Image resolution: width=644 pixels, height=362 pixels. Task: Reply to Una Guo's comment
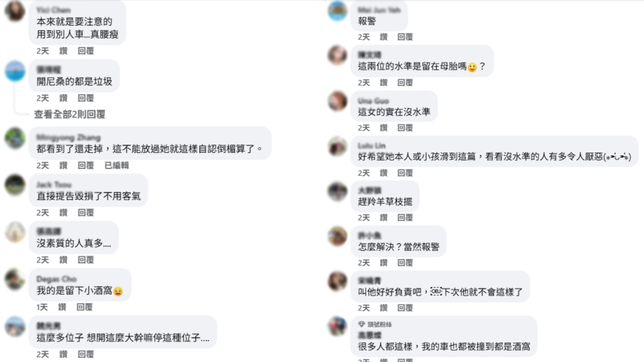[x=405, y=128]
